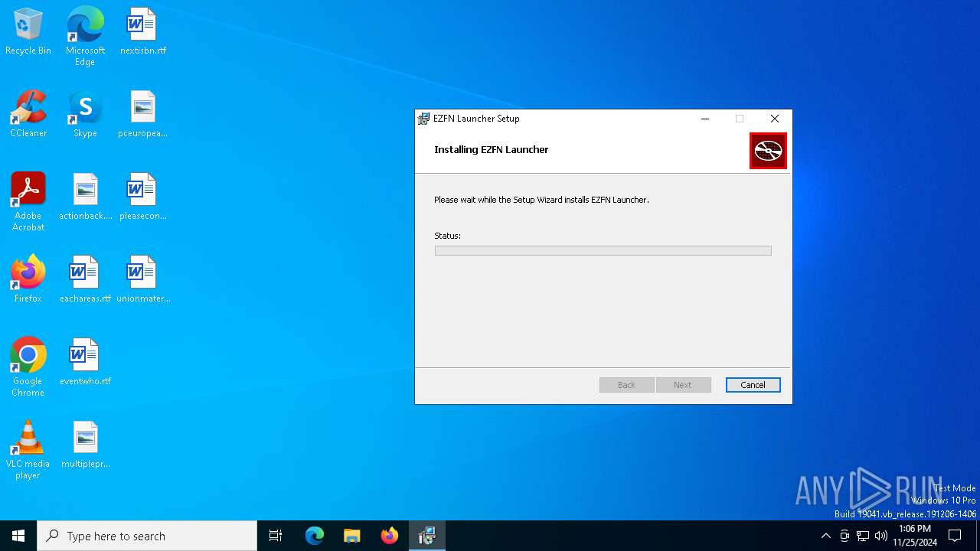Select the multiplepr image file icon
The width and height of the screenshot is (980, 551).
[x=85, y=445]
